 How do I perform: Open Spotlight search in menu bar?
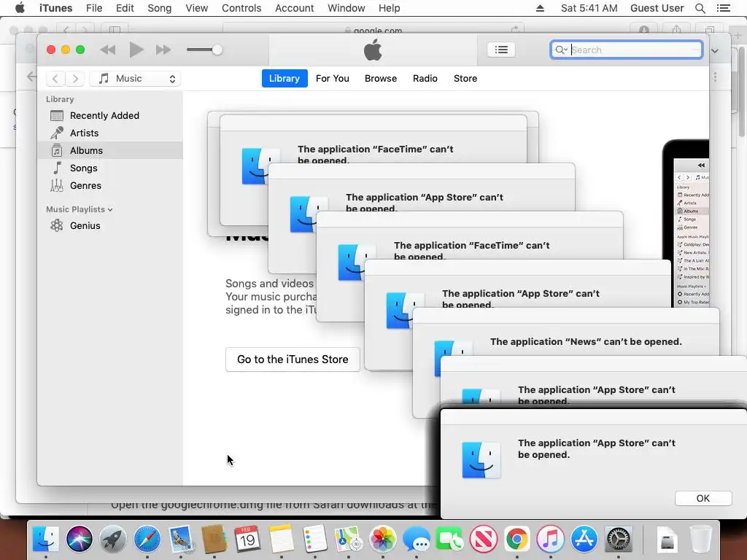[x=700, y=8]
